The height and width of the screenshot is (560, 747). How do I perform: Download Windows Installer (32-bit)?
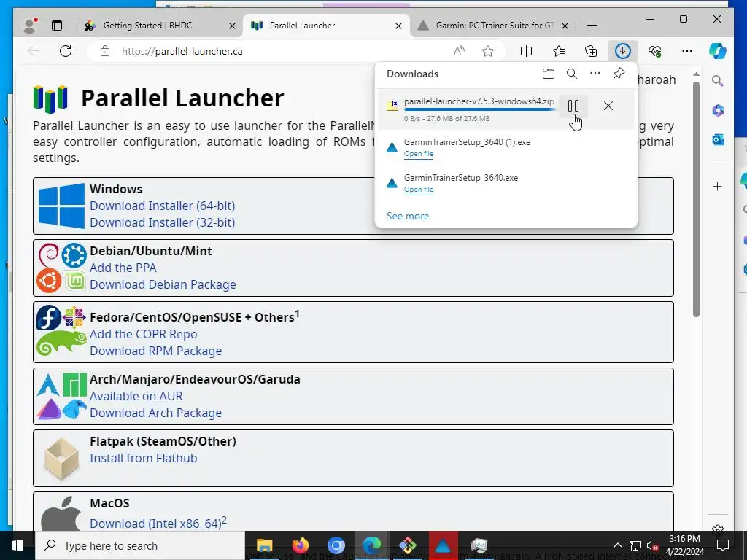(163, 222)
